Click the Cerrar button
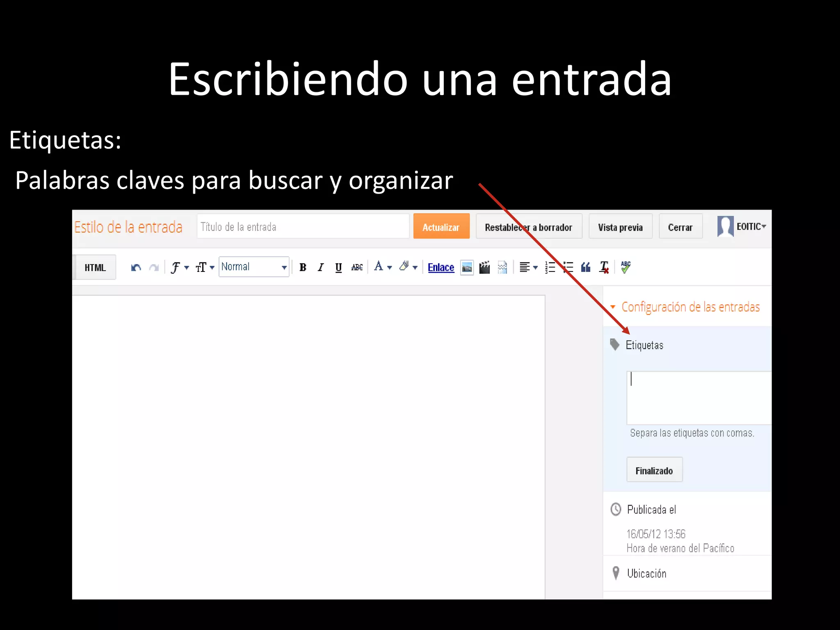This screenshot has height=630, width=840. [x=680, y=227]
